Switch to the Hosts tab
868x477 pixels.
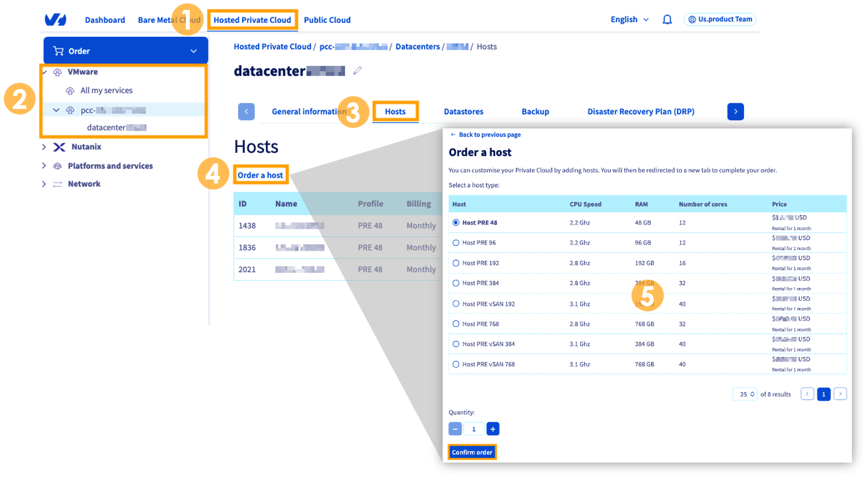(x=395, y=112)
